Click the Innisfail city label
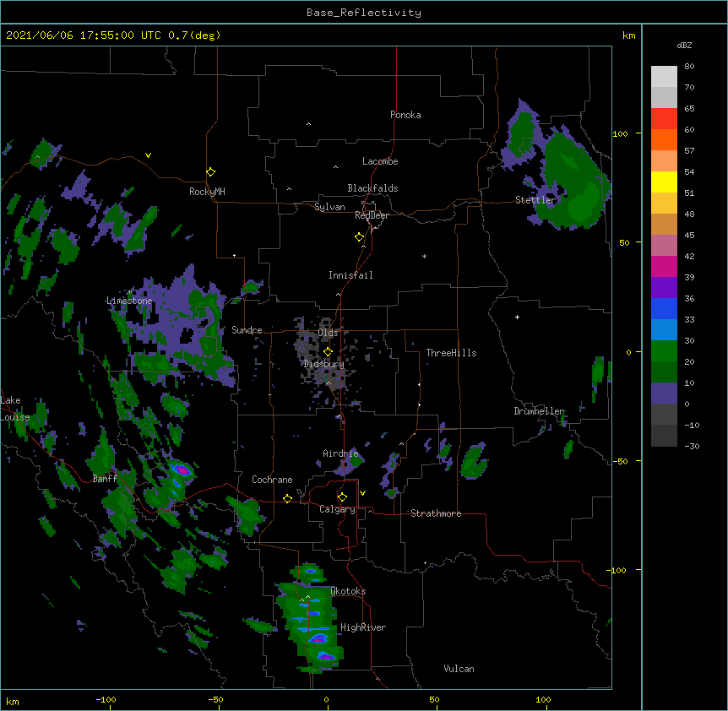The image size is (728, 711). pyautogui.click(x=350, y=275)
